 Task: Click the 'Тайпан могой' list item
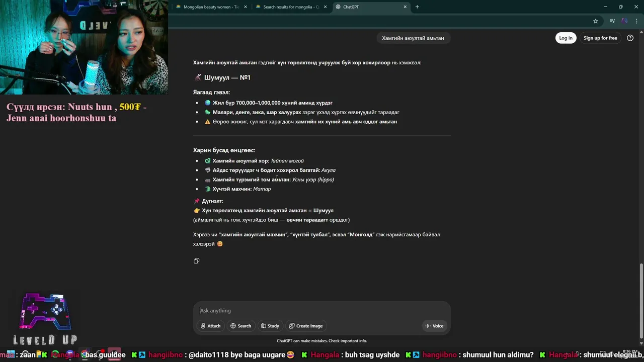(287, 161)
